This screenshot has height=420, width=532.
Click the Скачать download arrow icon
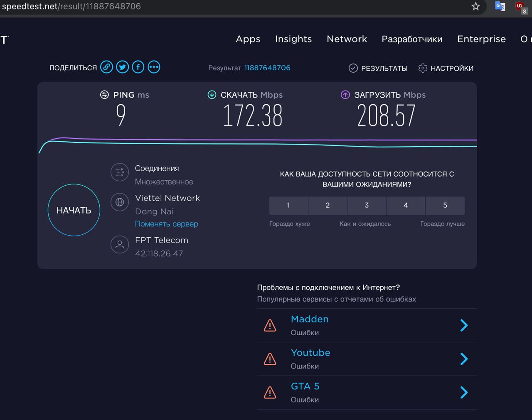pos(212,95)
